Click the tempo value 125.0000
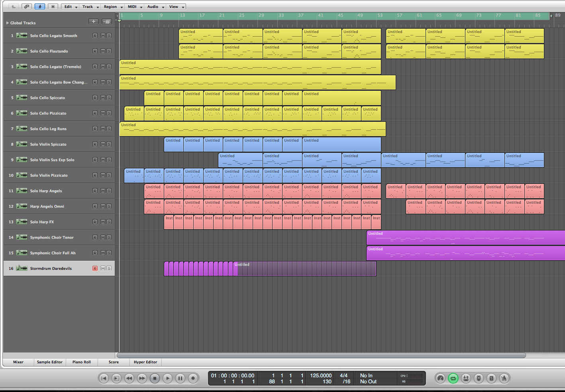The height and width of the screenshot is (392, 565). click(321, 375)
